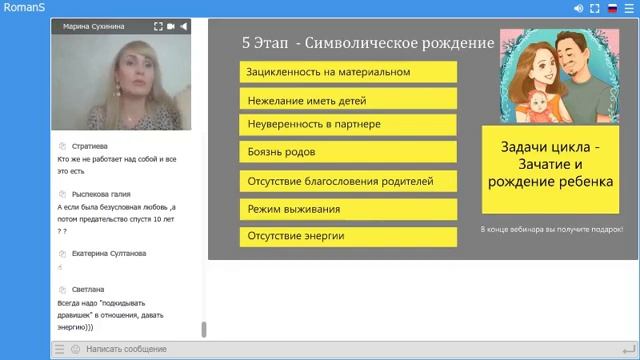Click slide item Отсутствие благословения родителей

point(348,181)
